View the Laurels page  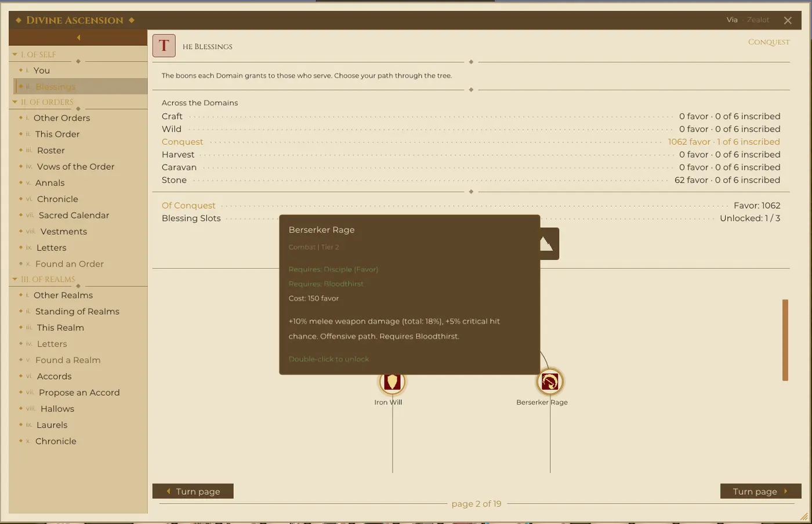pyautogui.click(x=80, y=425)
